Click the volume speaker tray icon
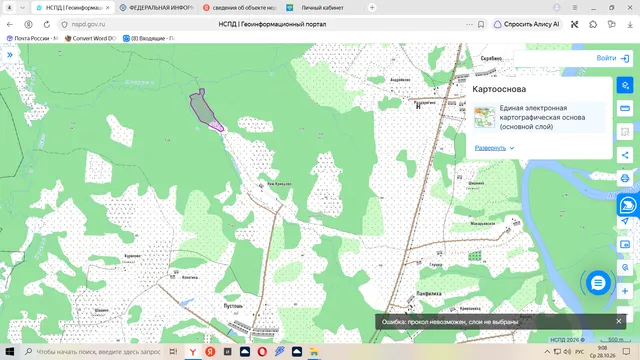The image size is (640, 360). (x=567, y=351)
